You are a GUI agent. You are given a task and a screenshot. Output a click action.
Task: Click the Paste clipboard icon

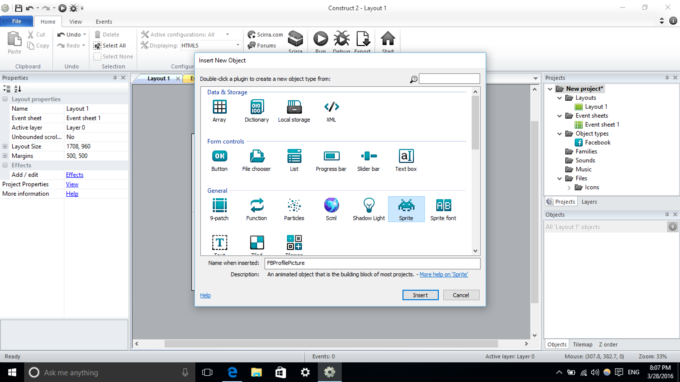(x=14, y=39)
